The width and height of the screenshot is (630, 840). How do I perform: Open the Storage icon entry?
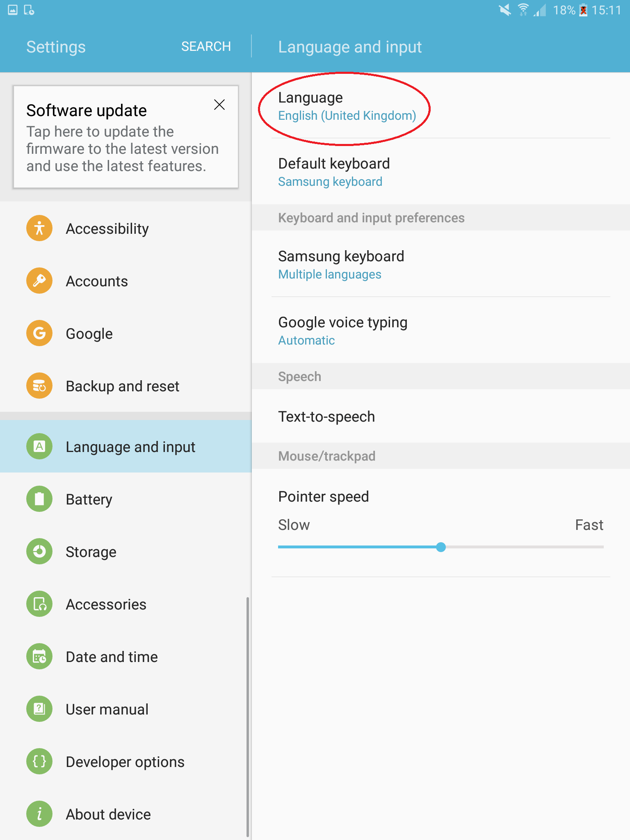(x=39, y=551)
